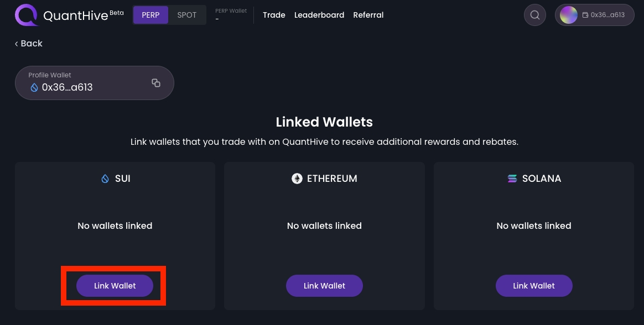Open the search magnifier icon
The image size is (644, 325).
(x=534, y=15)
